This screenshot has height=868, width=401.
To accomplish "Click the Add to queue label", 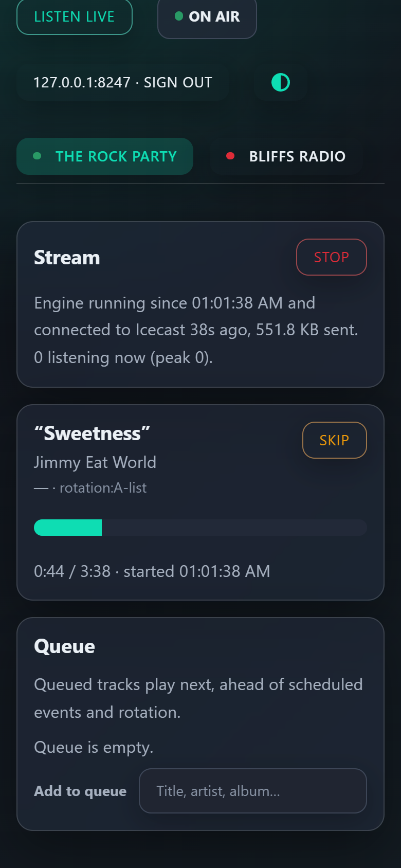I will (x=80, y=791).
